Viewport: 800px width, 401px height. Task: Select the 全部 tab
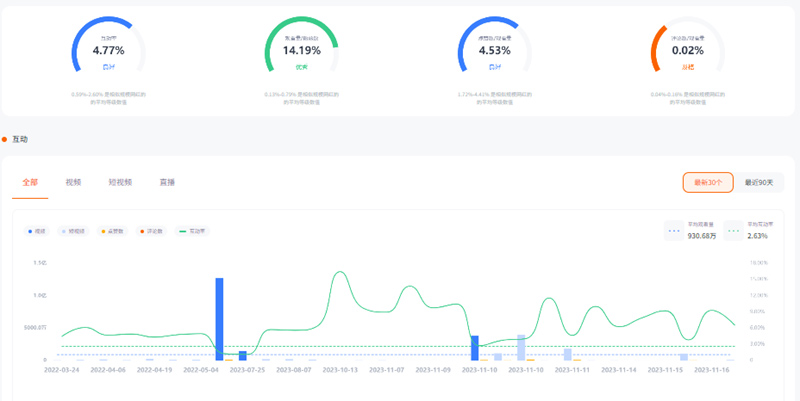[29, 183]
